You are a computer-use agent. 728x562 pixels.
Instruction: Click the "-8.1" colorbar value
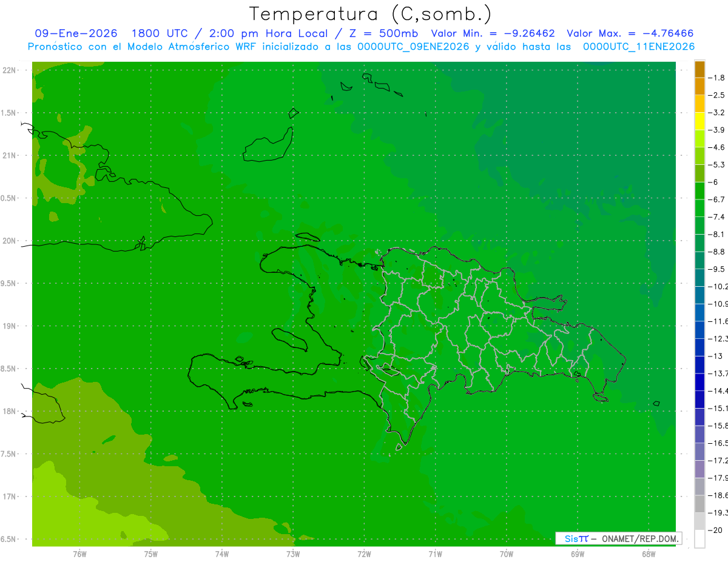click(x=716, y=234)
